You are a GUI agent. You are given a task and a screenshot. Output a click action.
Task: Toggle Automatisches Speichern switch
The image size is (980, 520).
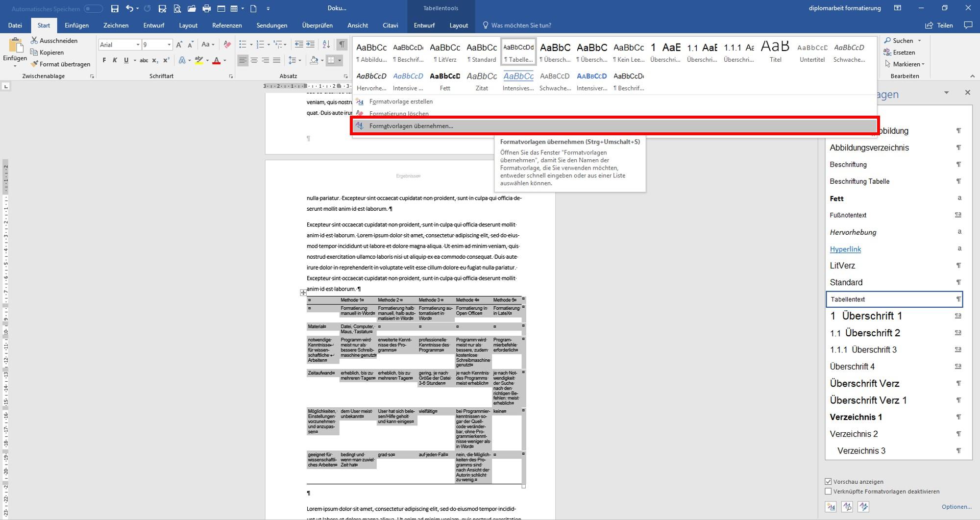(x=93, y=9)
